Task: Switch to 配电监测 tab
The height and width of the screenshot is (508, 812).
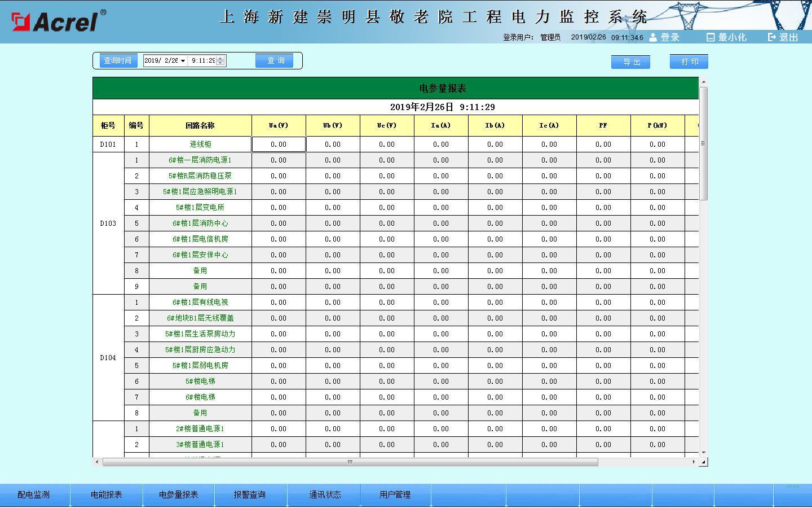Action: [34, 495]
